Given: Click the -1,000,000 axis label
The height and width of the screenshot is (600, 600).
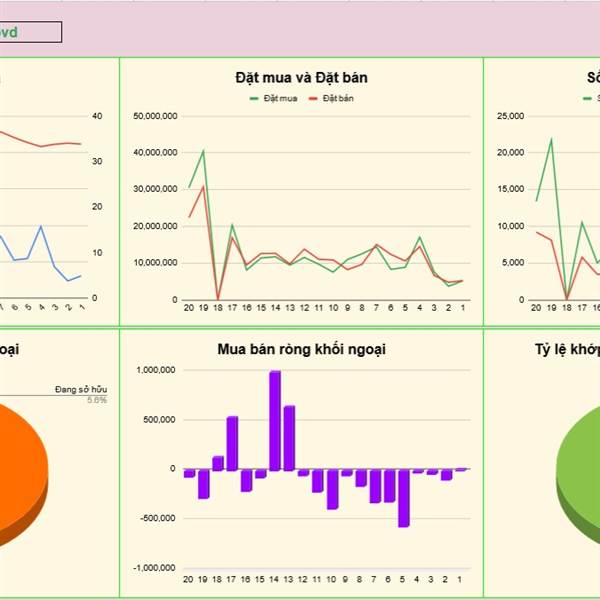Looking at the screenshot, I should (x=154, y=568).
